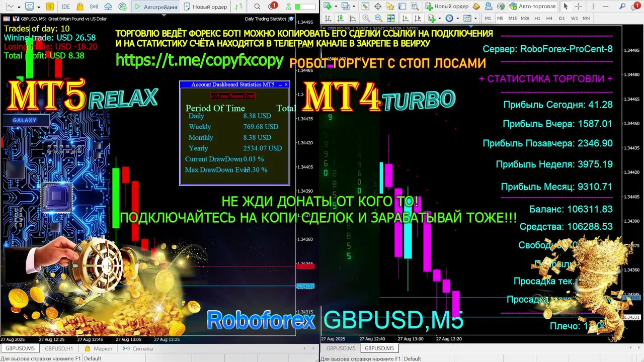Open MT4 Market Watch icon
Image resolution: width=644 pixels, height=362 pixels.
(x=365, y=6)
